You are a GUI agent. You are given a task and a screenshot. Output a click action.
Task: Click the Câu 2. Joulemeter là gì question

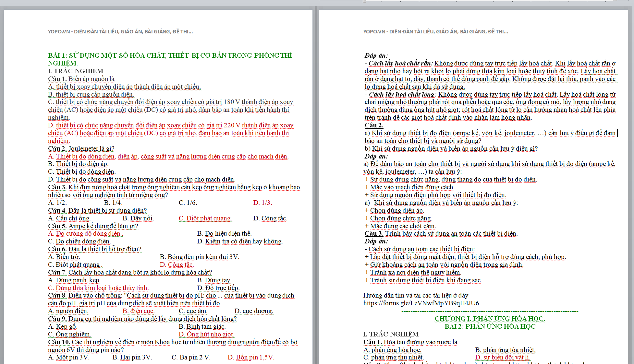81,149
